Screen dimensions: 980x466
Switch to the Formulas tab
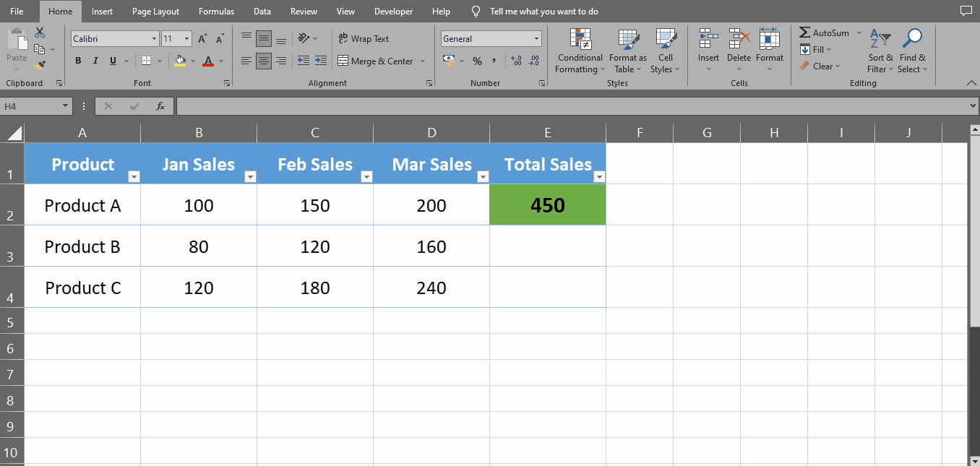click(216, 12)
